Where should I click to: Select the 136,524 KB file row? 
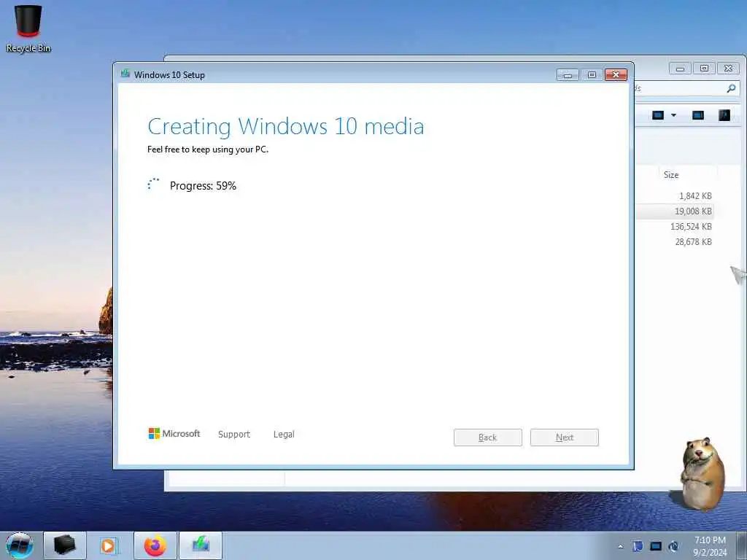click(673, 227)
